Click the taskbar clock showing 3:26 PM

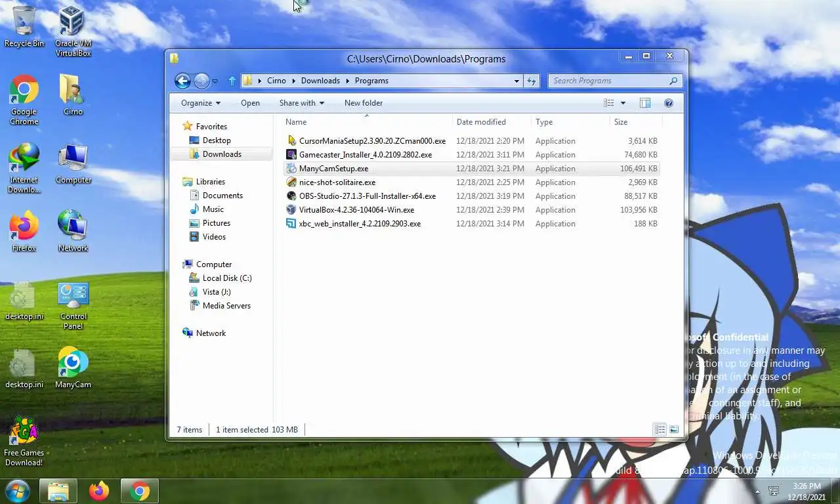click(807, 491)
